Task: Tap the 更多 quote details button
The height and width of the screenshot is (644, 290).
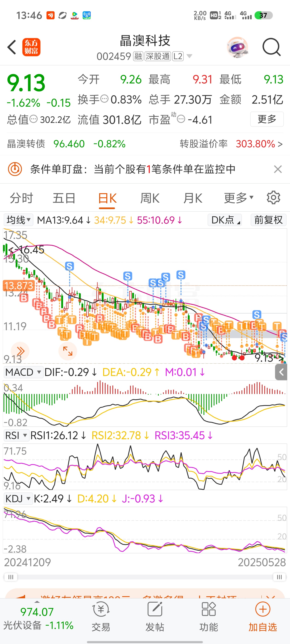Action: pyautogui.click(x=267, y=119)
